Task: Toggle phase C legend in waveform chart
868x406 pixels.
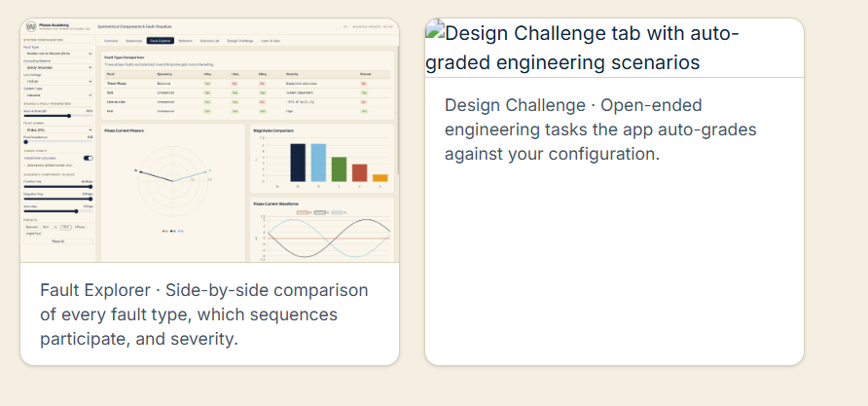Action: (x=339, y=212)
